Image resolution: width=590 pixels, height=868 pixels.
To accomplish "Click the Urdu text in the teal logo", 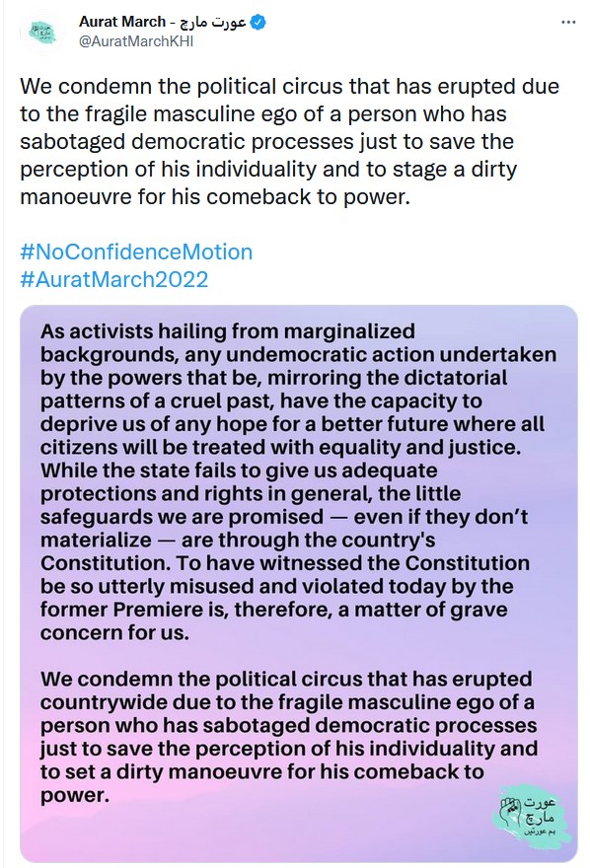I will 538,816.
